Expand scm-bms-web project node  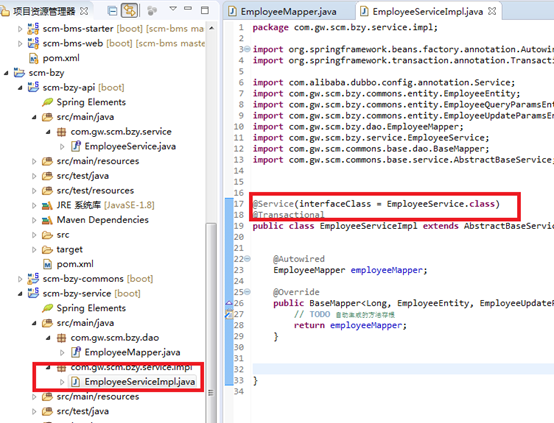[x=20, y=44]
